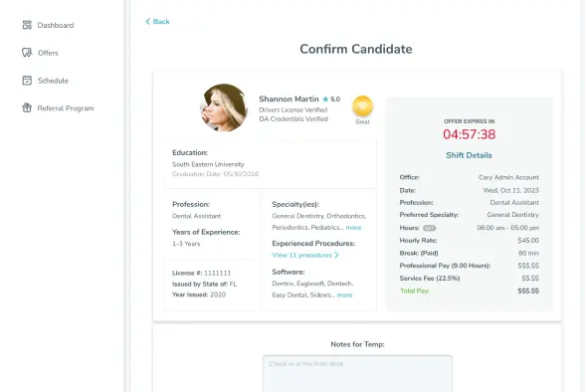Click the date Wed, Oct 11, 2023

510,190
